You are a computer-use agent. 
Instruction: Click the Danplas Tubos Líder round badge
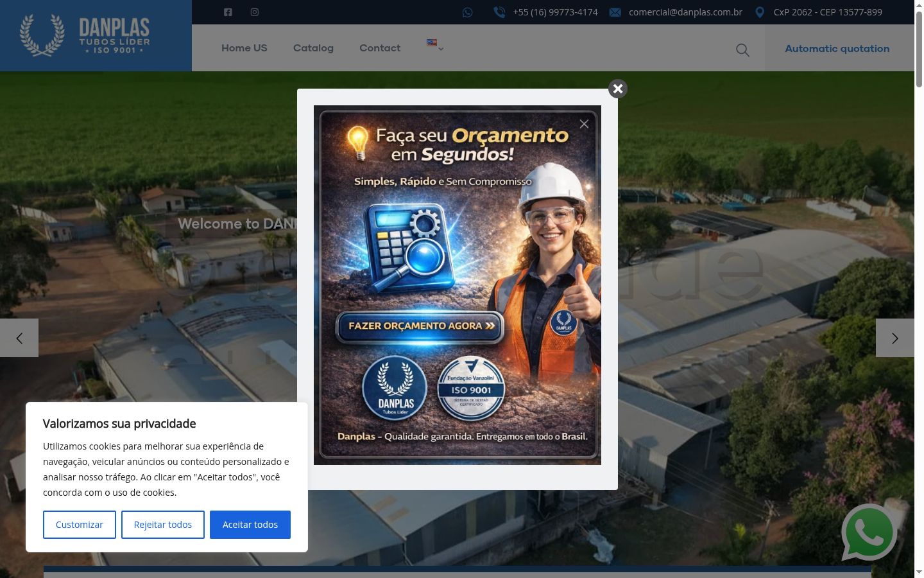[x=395, y=389]
